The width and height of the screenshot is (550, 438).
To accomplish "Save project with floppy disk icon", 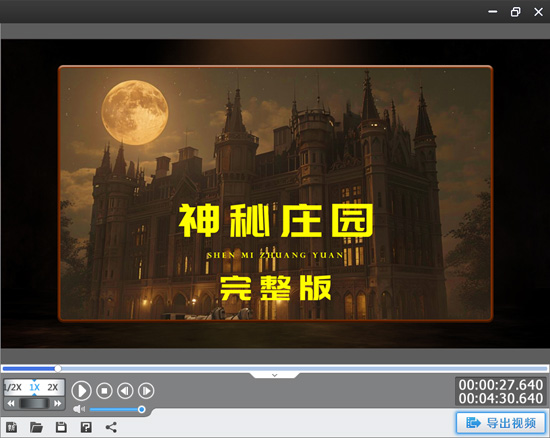I will (61, 427).
